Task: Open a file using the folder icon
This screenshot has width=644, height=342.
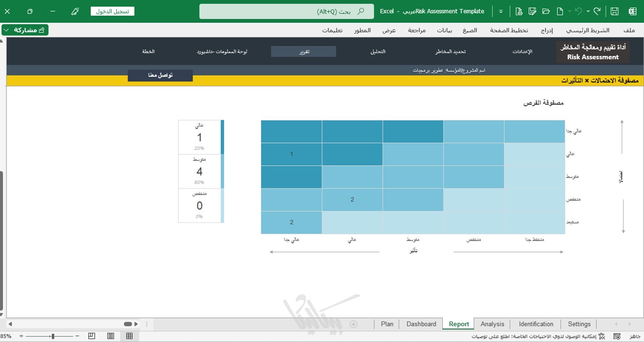Action: pos(546,11)
